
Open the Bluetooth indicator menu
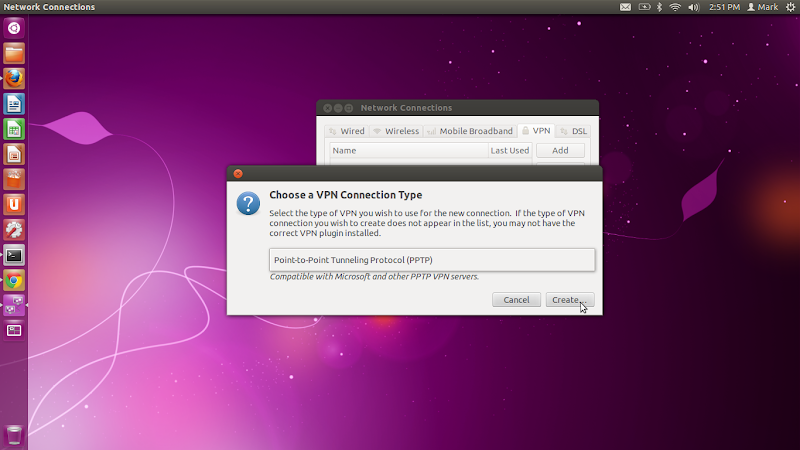click(659, 7)
